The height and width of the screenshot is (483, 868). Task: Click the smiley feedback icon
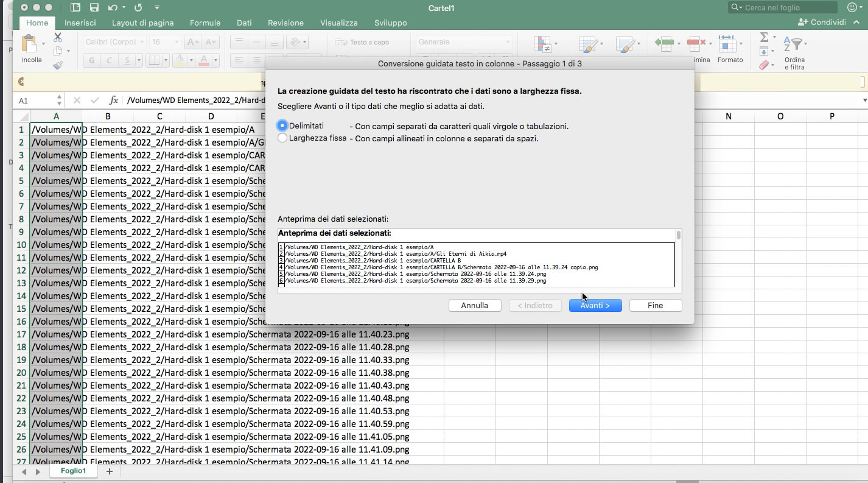click(x=851, y=7)
